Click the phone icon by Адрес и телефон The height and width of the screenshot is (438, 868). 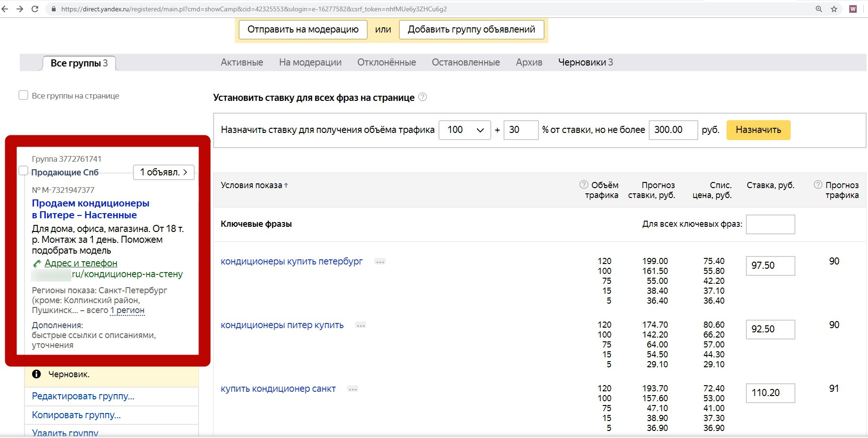click(x=37, y=264)
